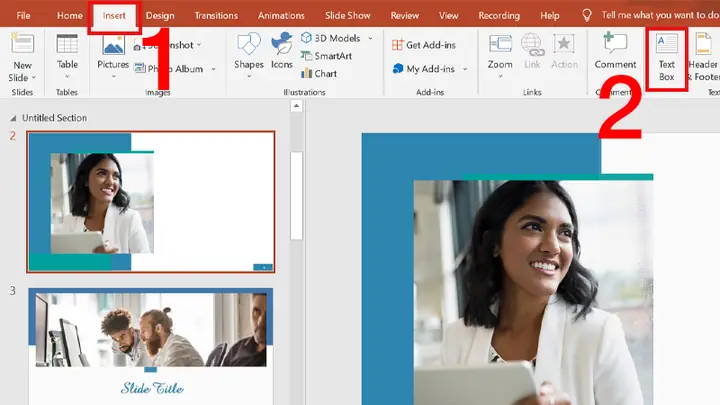Click the slide panel scrollbar thumb

pyautogui.click(x=296, y=196)
